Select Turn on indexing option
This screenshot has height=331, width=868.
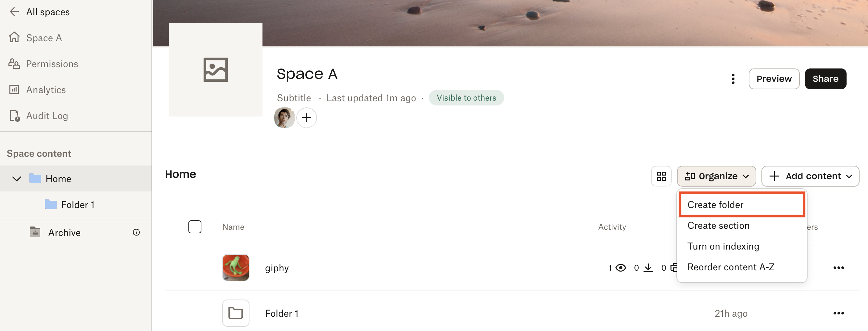(x=723, y=246)
